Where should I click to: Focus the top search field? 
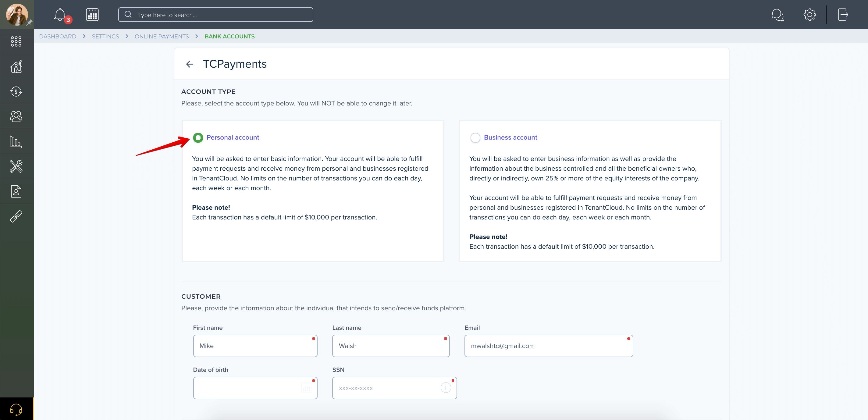click(x=216, y=15)
